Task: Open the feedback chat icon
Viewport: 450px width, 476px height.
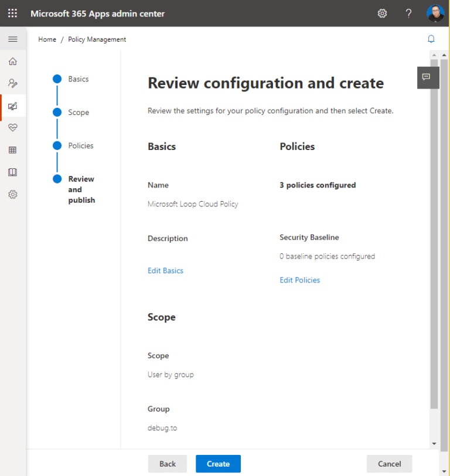Action: [427, 77]
